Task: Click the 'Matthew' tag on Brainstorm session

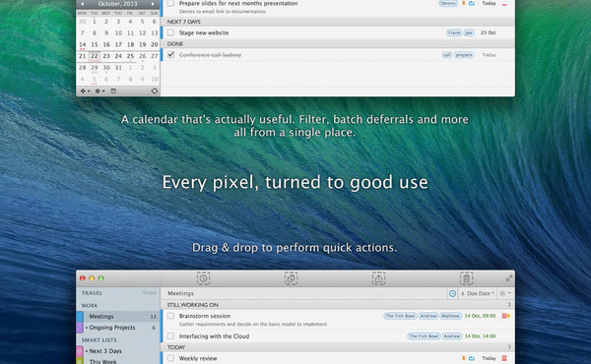Action: pyautogui.click(x=450, y=316)
